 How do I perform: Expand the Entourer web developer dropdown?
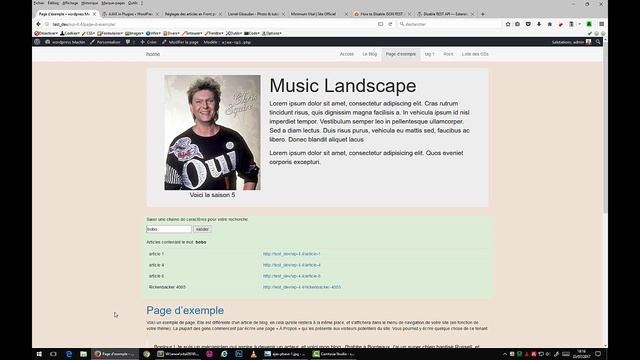tap(192, 33)
